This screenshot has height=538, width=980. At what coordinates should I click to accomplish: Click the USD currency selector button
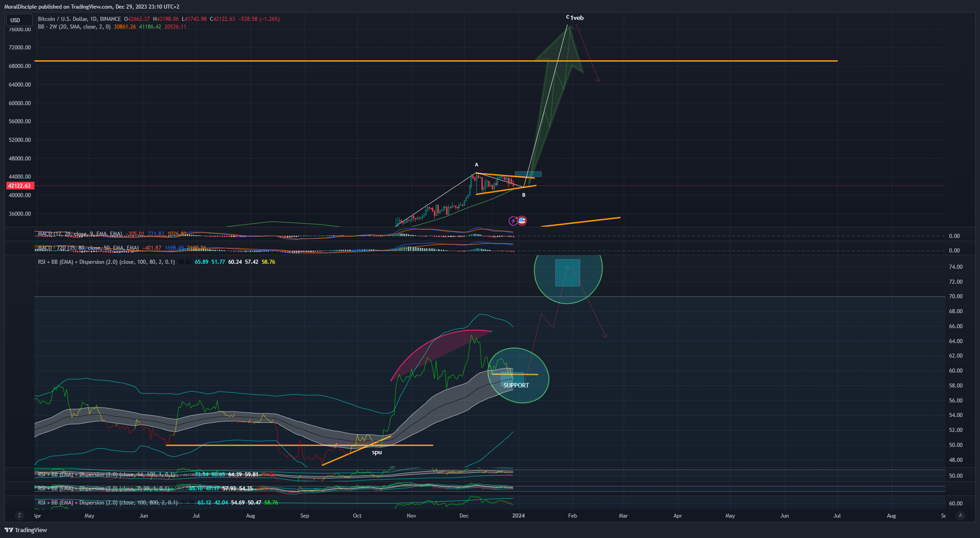tap(19, 20)
